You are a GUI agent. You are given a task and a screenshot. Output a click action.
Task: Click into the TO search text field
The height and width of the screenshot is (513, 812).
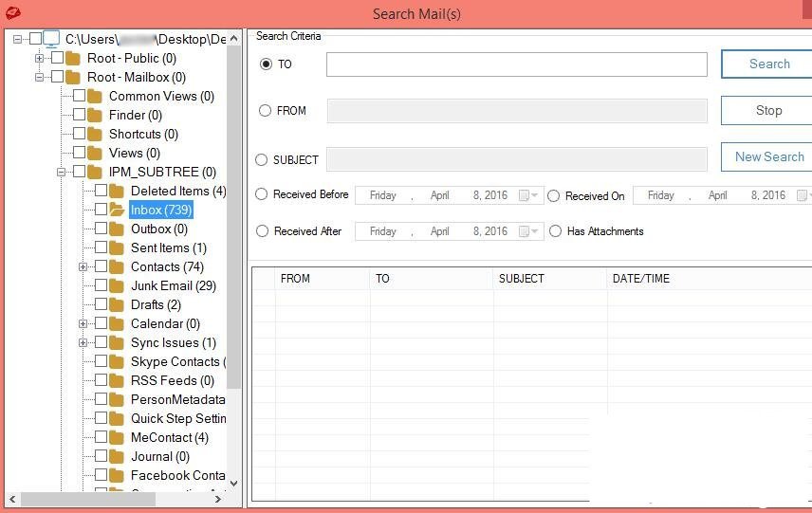tap(516, 64)
